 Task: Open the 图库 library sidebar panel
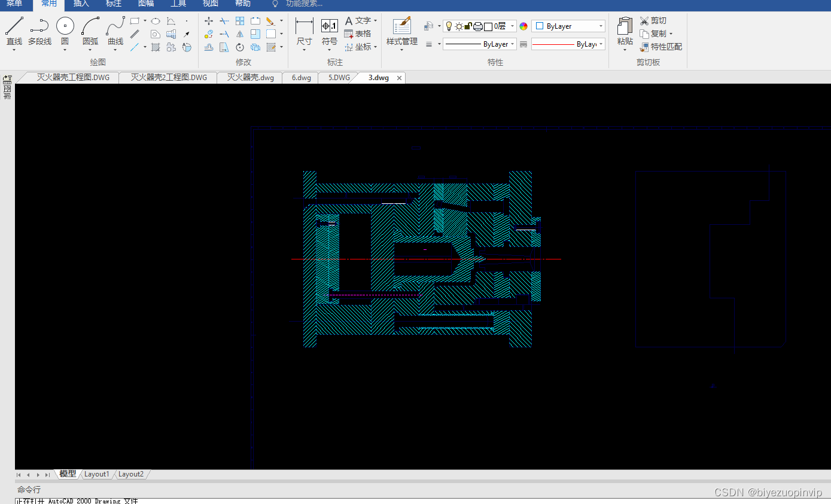8,87
